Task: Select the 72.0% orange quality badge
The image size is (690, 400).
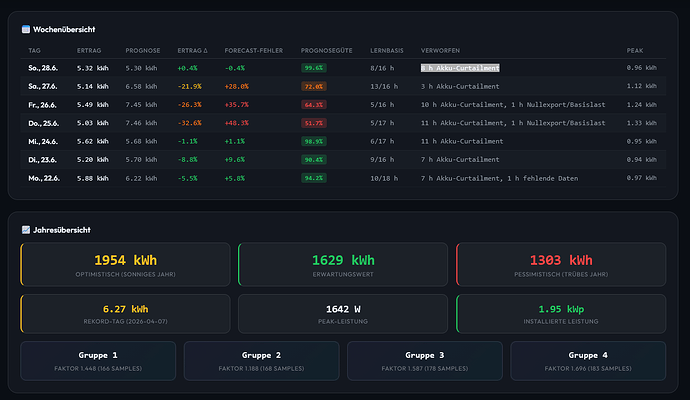Action: point(314,86)
